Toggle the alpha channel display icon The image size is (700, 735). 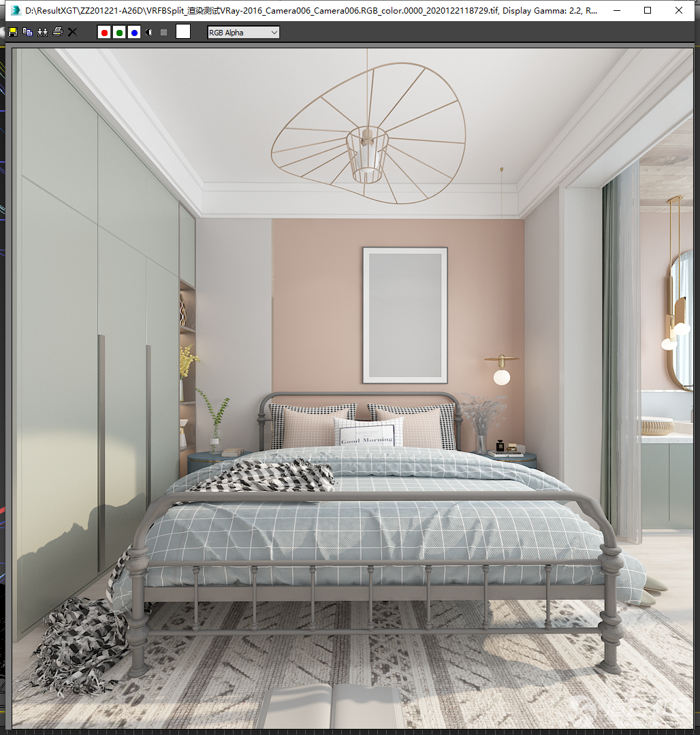[149, 32]
